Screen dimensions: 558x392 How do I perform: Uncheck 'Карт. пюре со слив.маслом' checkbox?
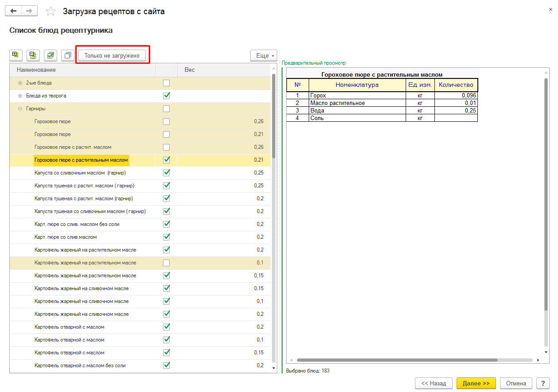167,237
